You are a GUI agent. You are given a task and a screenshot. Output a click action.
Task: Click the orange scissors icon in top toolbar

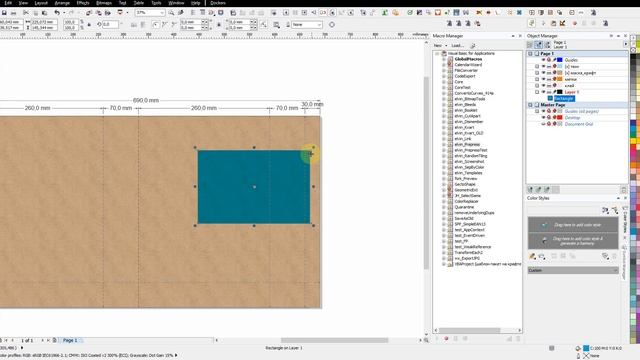click(479, 13)
